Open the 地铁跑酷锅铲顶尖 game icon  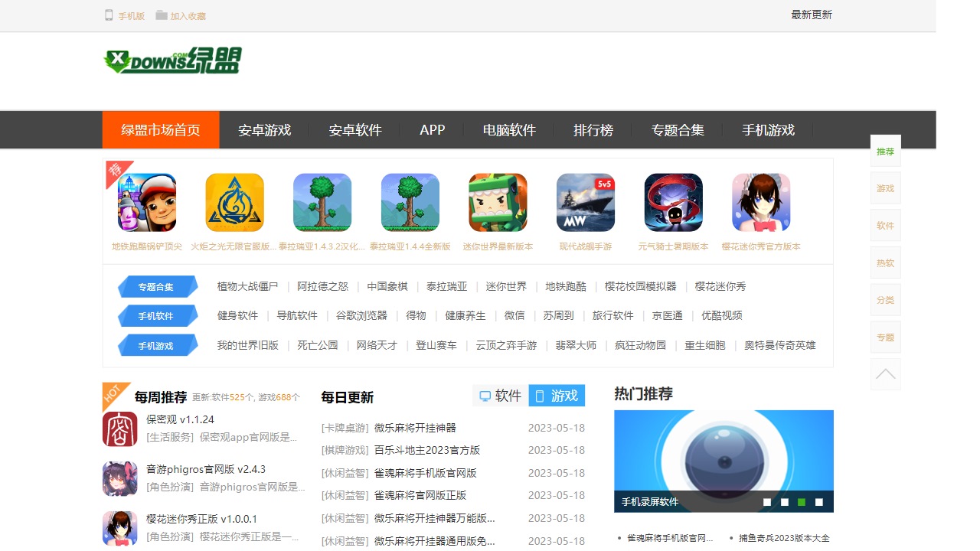pos(147,202)
